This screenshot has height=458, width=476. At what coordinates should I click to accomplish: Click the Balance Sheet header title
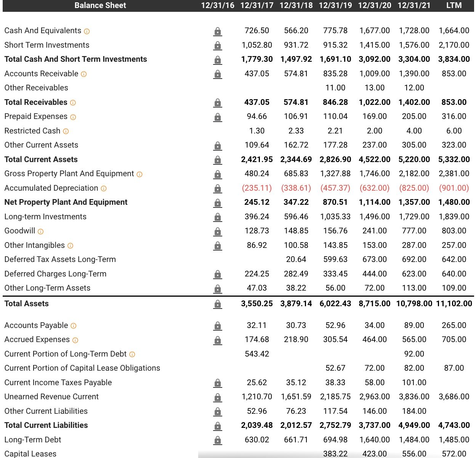100,5
